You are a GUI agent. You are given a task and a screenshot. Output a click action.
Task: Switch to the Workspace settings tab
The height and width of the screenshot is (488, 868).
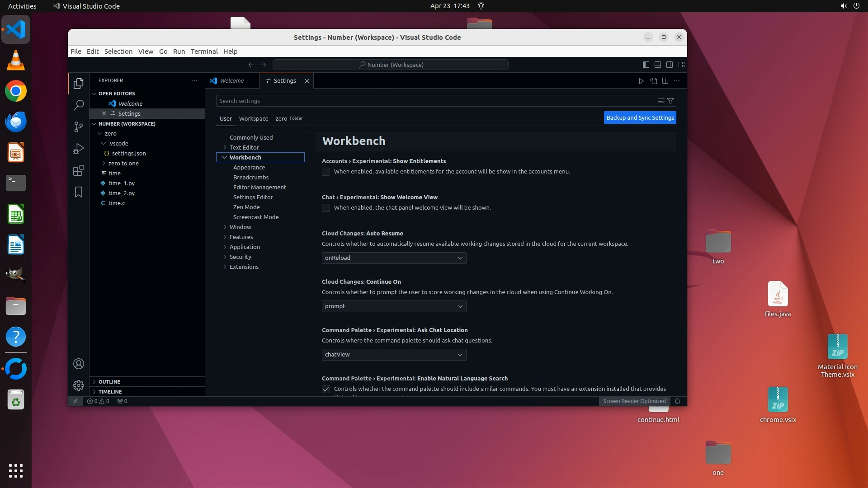click(x=253, y=118)
